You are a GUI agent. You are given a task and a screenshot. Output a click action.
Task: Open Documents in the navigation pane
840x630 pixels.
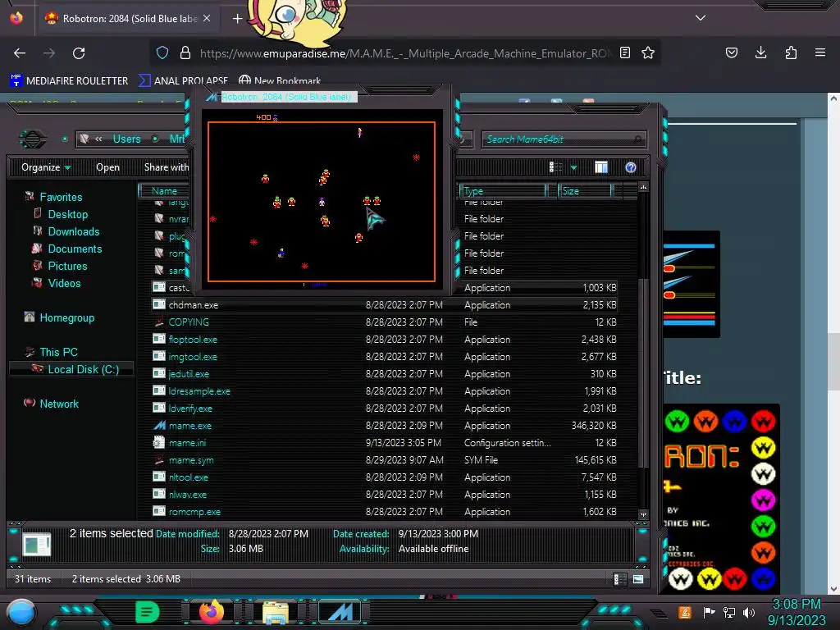75,249
